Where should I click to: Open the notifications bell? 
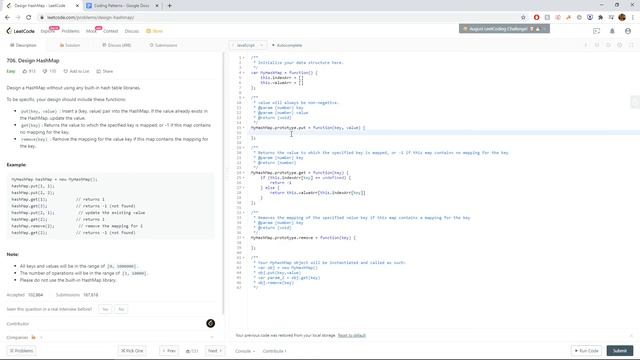point(612,31)
